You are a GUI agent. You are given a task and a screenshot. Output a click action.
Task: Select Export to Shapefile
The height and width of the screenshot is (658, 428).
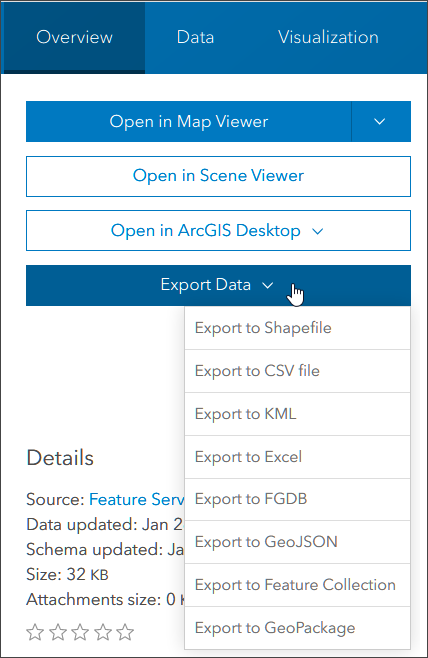(x=298, y=328)
